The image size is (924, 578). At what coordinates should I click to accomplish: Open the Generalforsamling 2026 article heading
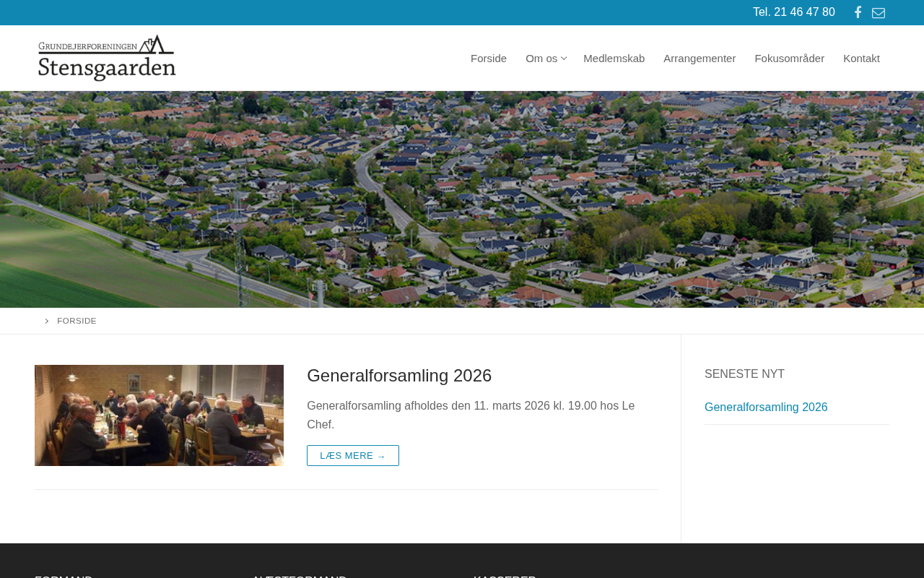[x=399, y=376]
